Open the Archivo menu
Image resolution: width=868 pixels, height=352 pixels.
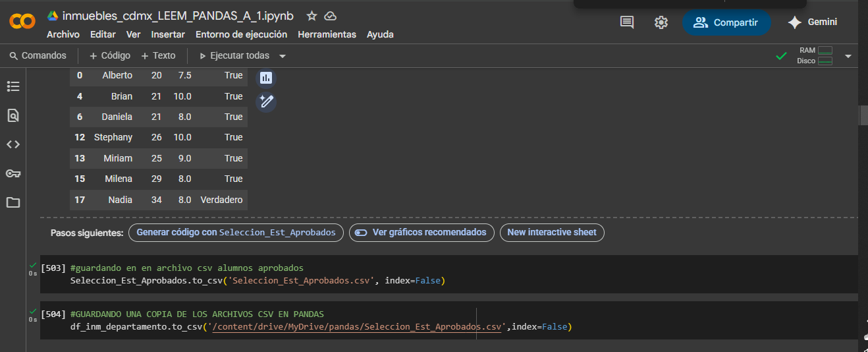pos(63,34)
